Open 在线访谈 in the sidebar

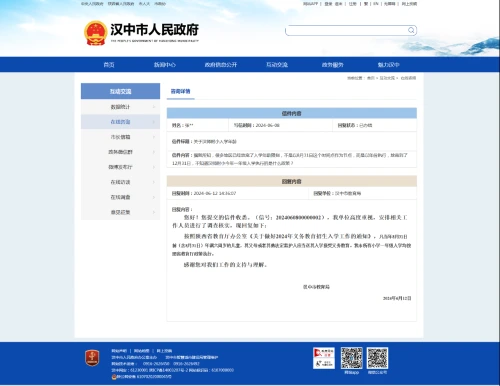120,182
